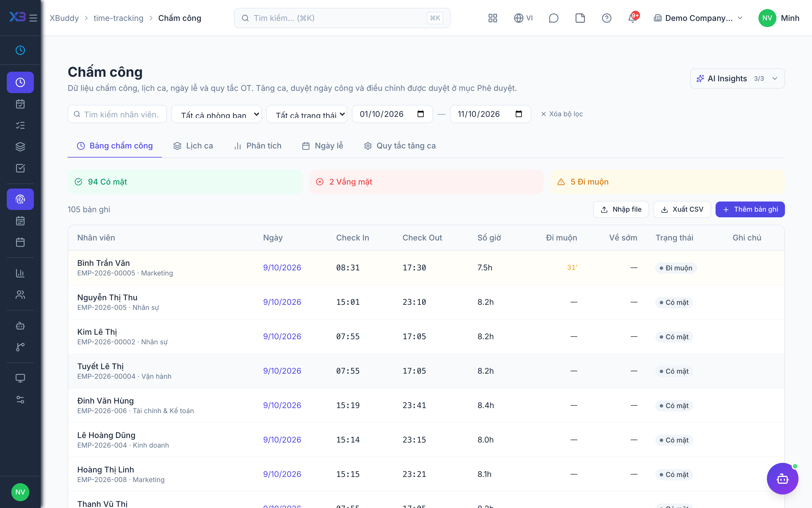The image size is (812, 508).
Task: Open the calendar check sidebar icon
Action: click(20, 104)
